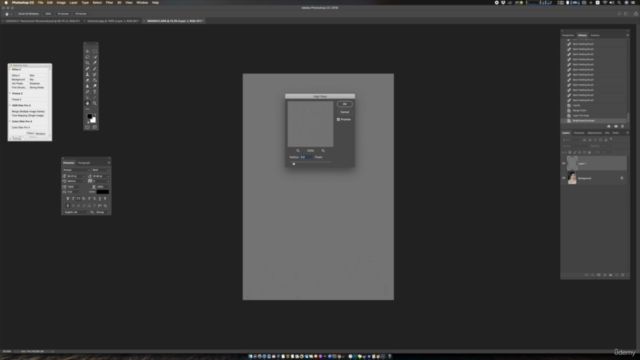Select the Eraser tool
Screen dimensions: 640x360
pos(87,80)
